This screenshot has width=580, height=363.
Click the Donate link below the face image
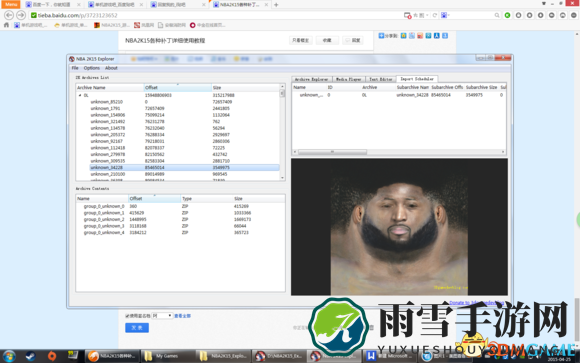[476, 303]
